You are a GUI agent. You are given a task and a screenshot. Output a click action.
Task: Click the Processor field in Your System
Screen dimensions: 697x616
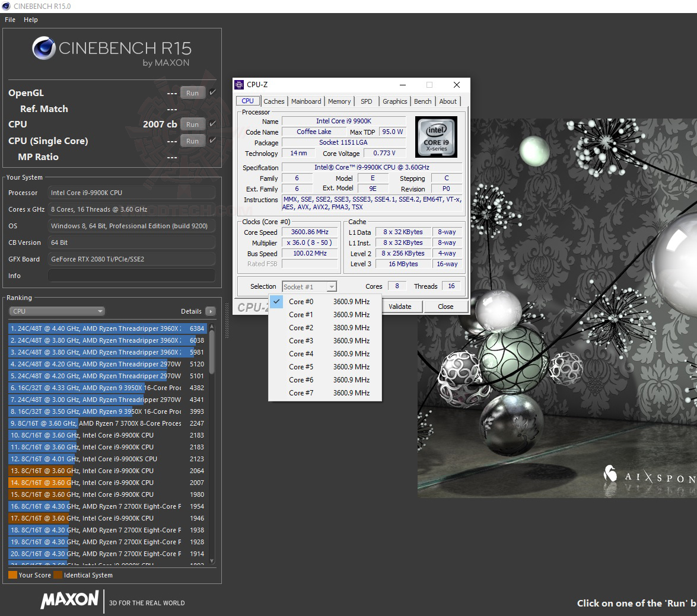[132, 193]
